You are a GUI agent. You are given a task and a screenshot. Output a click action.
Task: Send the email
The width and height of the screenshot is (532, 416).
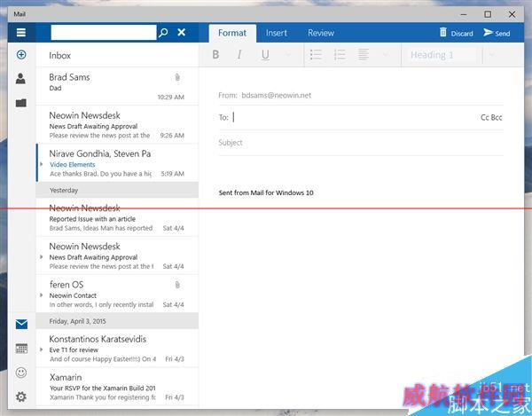point(497,33)
